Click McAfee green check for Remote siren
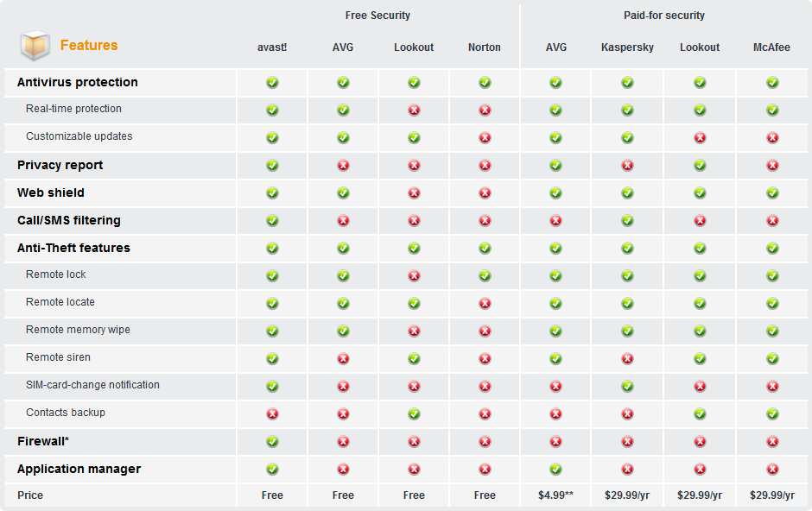The width and height of the screenshot is (812, 511). pyautogui.click(x=772, y=359)
